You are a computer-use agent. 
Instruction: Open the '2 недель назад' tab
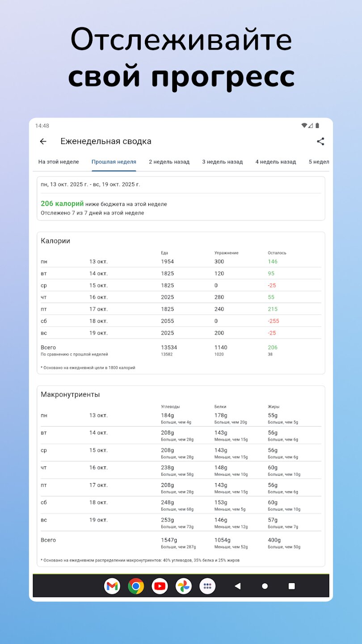tap(169, 162)
